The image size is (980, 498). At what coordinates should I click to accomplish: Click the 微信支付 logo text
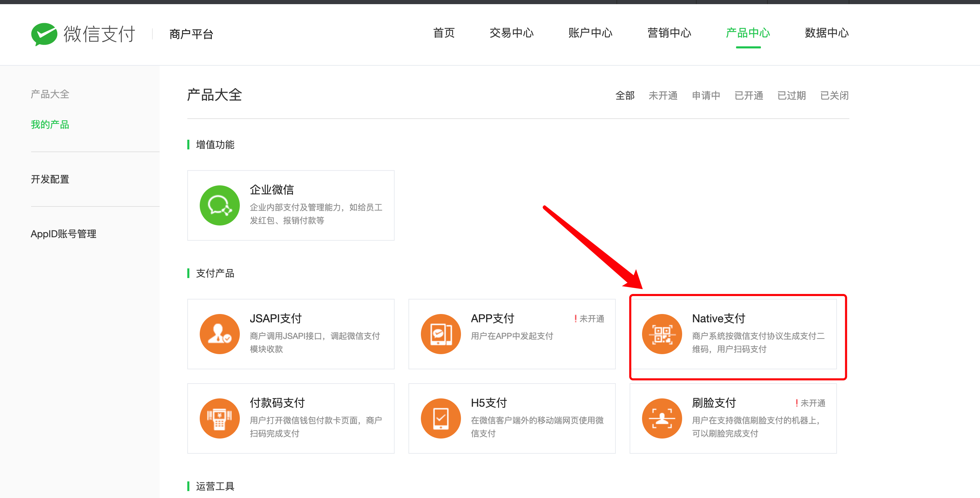[x=100, y=34]
